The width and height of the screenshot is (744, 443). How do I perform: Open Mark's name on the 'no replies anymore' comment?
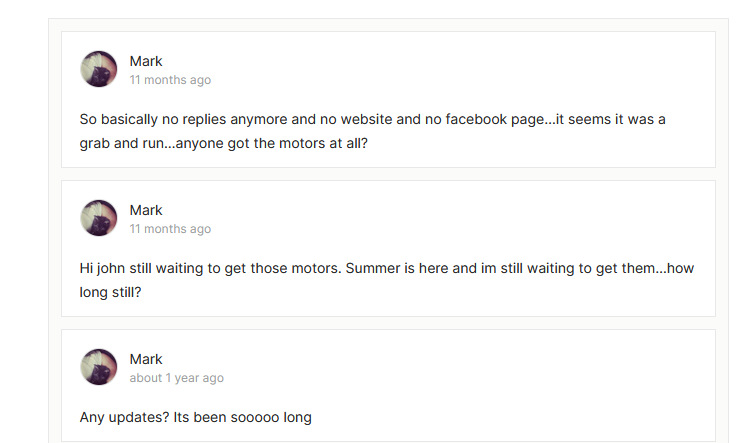[146, 61]
